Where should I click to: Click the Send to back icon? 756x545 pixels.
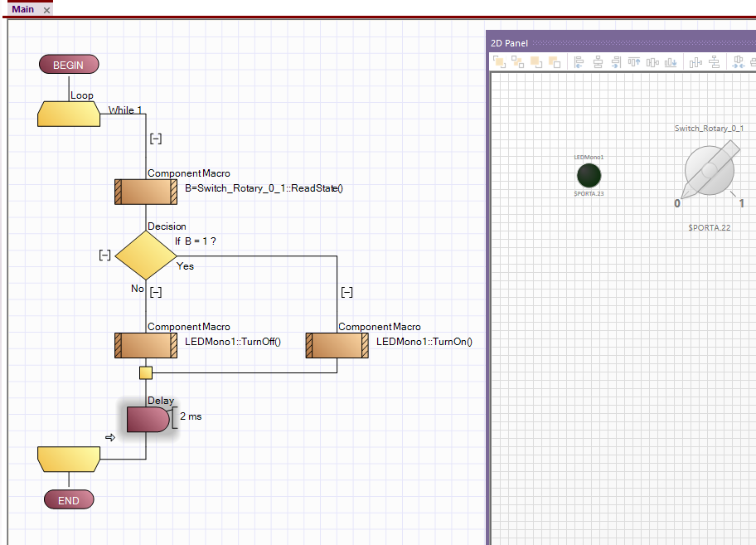[x=555, y=62]
